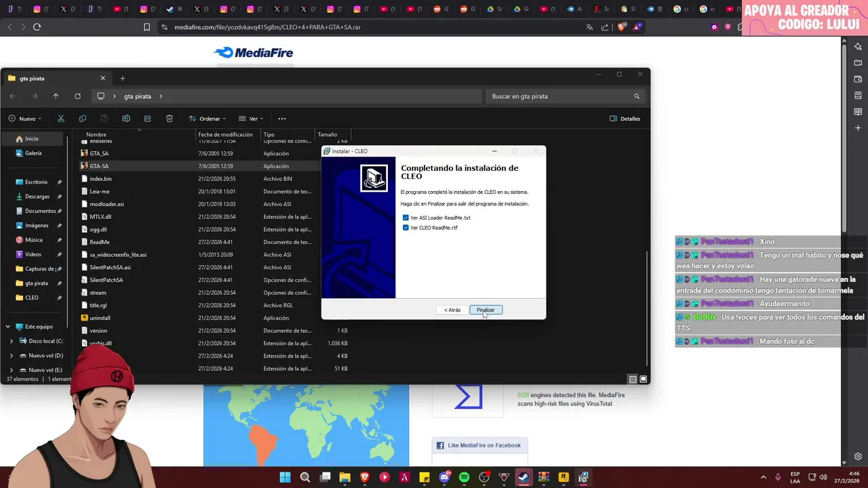Open the CLEO folder in the sidebar
This screenshot has width=868, height=488.
click(x=31, y=298)
